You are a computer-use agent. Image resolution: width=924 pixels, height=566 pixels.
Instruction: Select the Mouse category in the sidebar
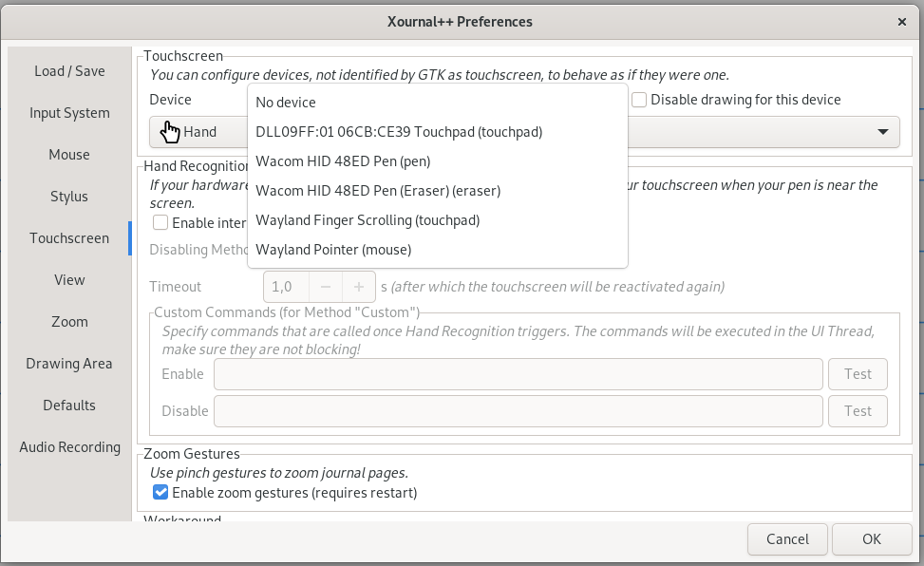[x=69, y=155]
